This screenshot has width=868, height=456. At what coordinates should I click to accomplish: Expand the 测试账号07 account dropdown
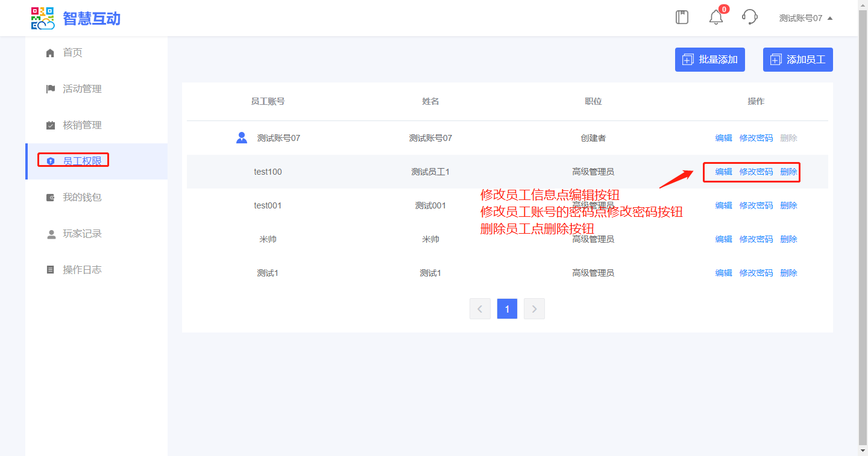(x=805, y=18)
